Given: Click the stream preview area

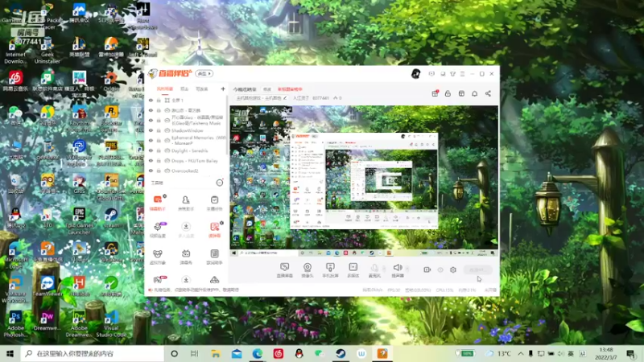Looking at the screenshot, I should click(x=364, y=181).
